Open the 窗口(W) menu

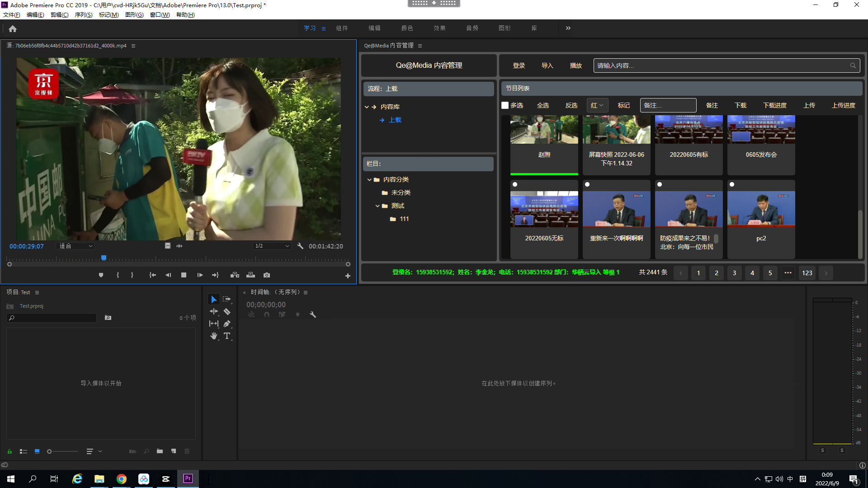click(x=160, y=15)
